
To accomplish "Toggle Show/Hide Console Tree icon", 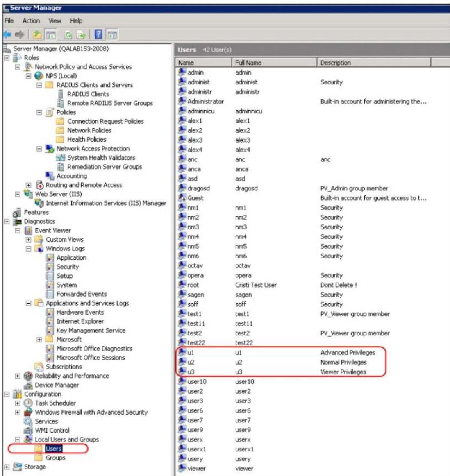I will 51,35.
